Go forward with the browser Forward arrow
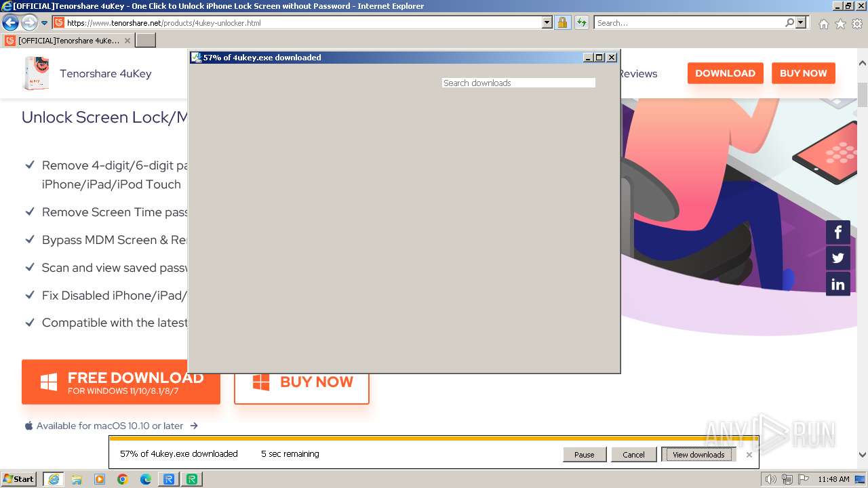 [29, 22]
